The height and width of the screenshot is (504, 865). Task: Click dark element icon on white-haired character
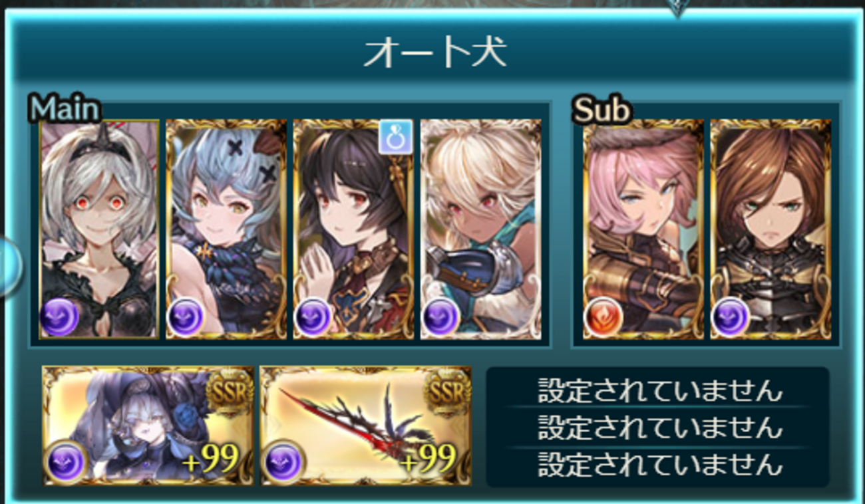[x=440, y=317]
